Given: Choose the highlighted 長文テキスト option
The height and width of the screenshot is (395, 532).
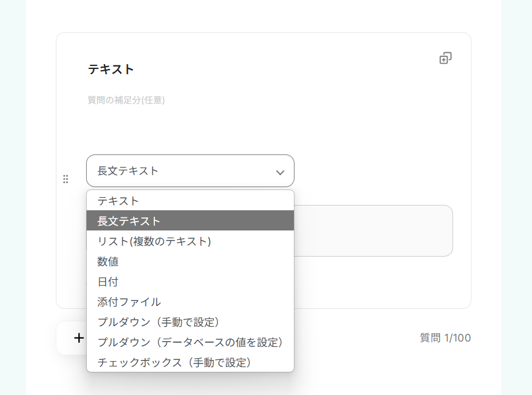Looking at the screenshot, I should (190, 221).
